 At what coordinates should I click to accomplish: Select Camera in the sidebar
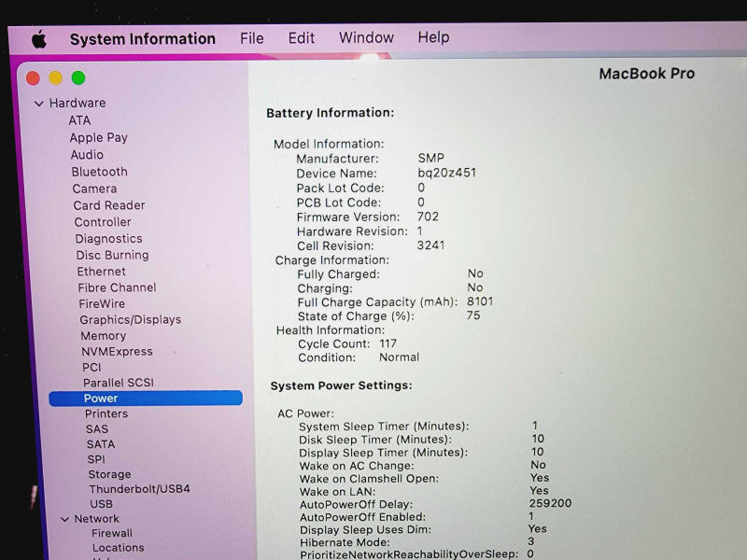pyautogui.click(x=94, y=189)
